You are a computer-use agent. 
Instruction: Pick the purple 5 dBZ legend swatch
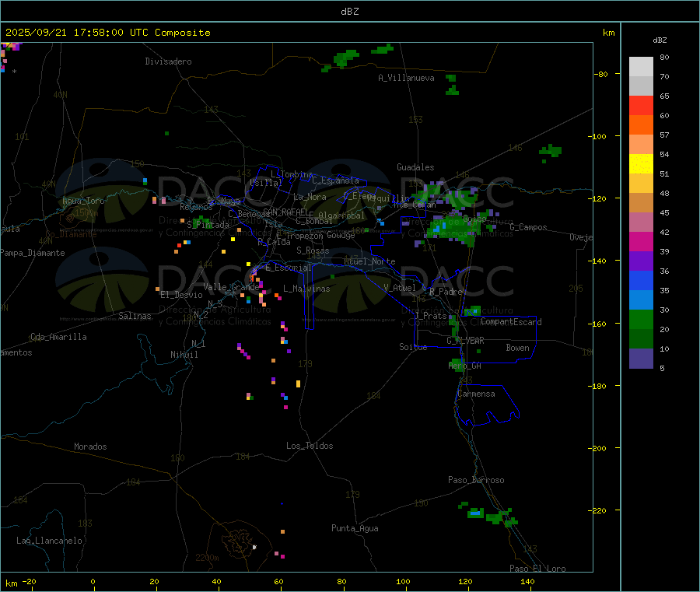tap(641, 359)
